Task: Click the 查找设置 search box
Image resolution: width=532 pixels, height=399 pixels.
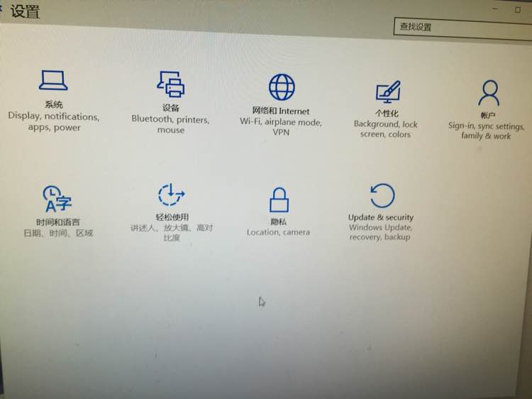Action: 462,28
